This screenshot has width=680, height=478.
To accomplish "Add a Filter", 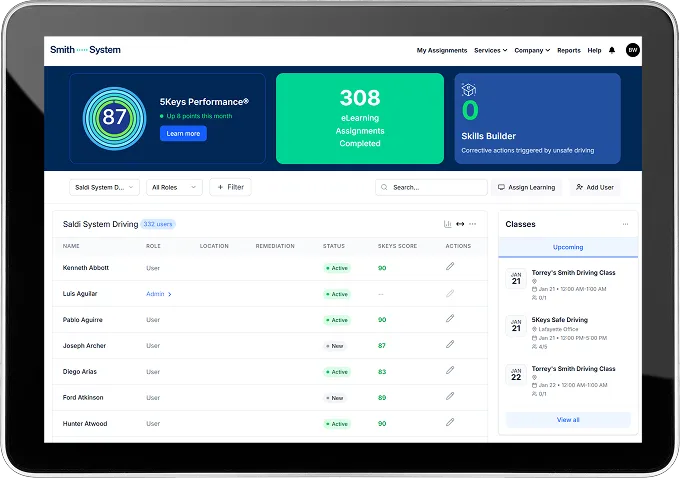I will pos(230,187).
